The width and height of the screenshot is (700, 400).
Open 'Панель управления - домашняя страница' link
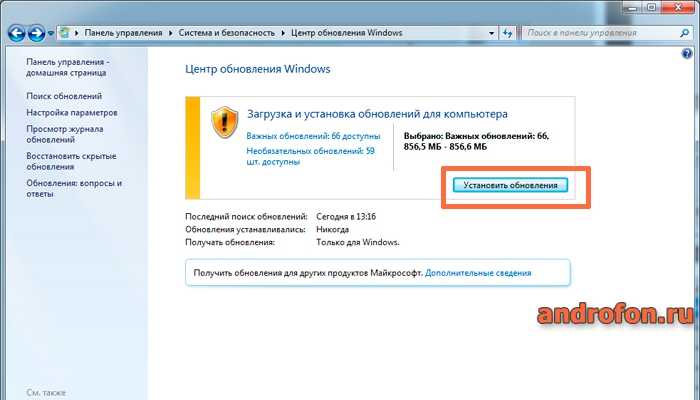click(68, 67)
